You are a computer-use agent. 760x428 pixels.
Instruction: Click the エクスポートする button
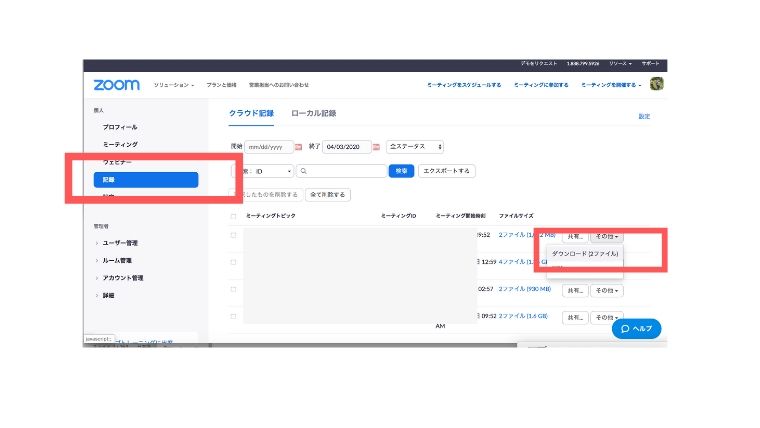tap(446, 171)
